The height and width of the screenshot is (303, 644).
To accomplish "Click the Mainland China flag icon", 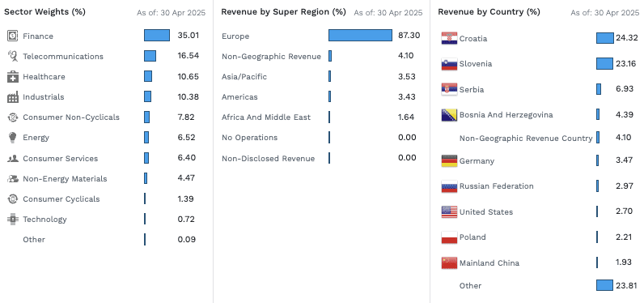I will tap(449, 263).
